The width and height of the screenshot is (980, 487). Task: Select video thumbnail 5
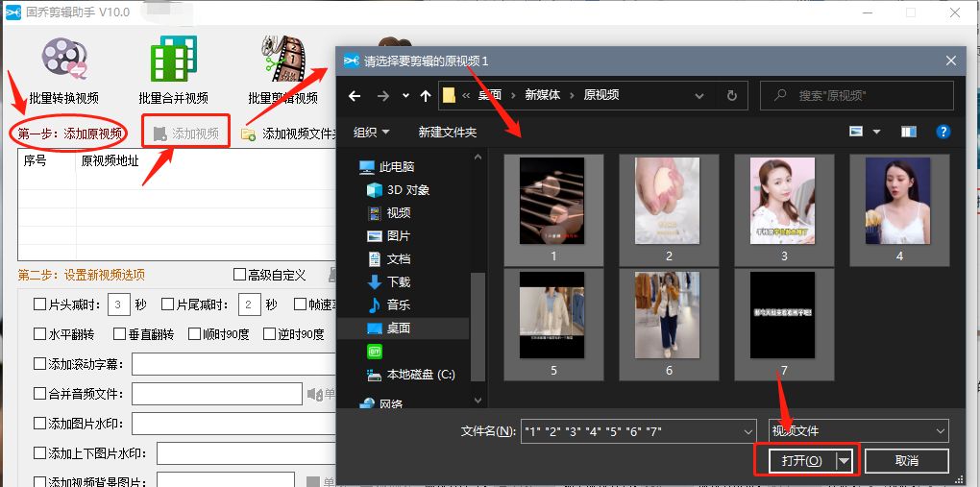(553, 324)
